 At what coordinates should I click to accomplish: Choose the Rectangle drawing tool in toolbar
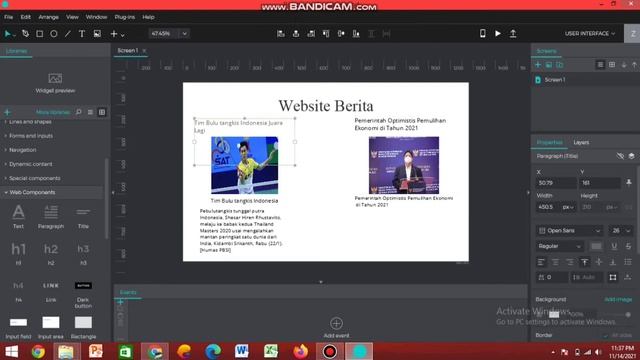click(40, 34)
